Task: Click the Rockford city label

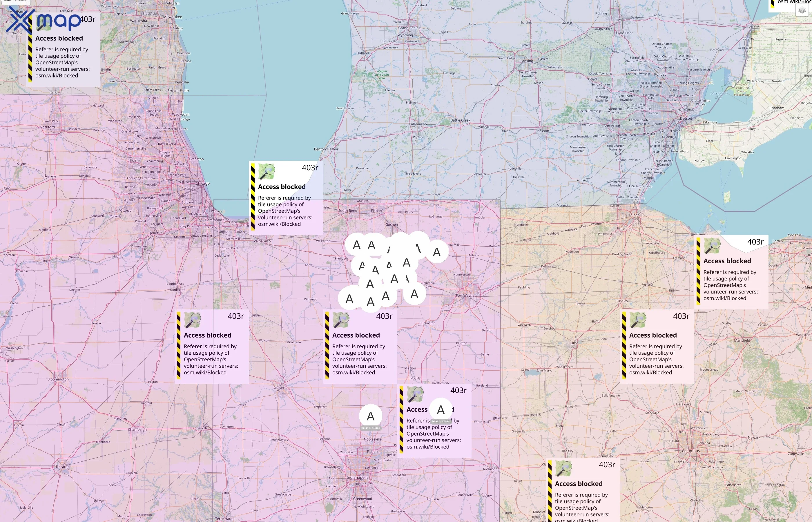Action: pyautogui.click(x=48, y=127)
